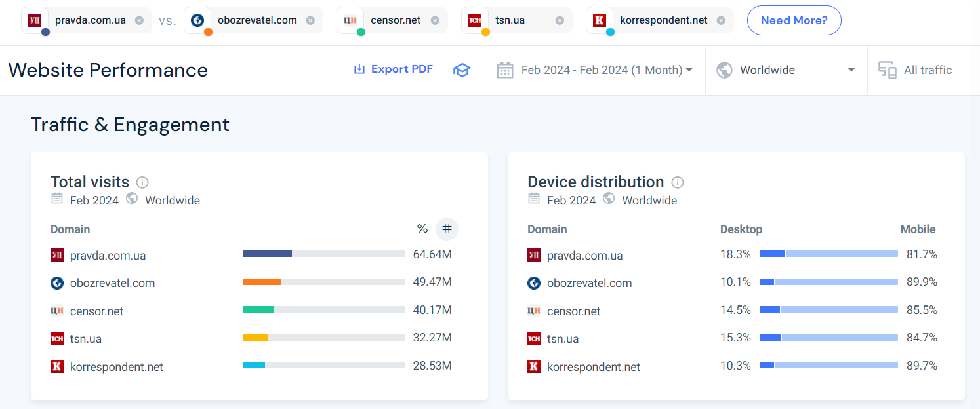Remove censor.net from the comparison bar
This screenshot has width=980, height=409.
click(434, 20)
